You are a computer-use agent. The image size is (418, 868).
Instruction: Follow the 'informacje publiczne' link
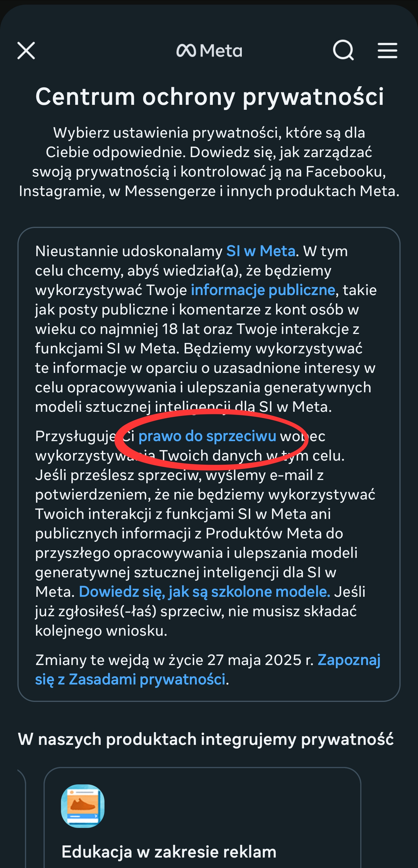pyautogui.click(x=263, y=290)
